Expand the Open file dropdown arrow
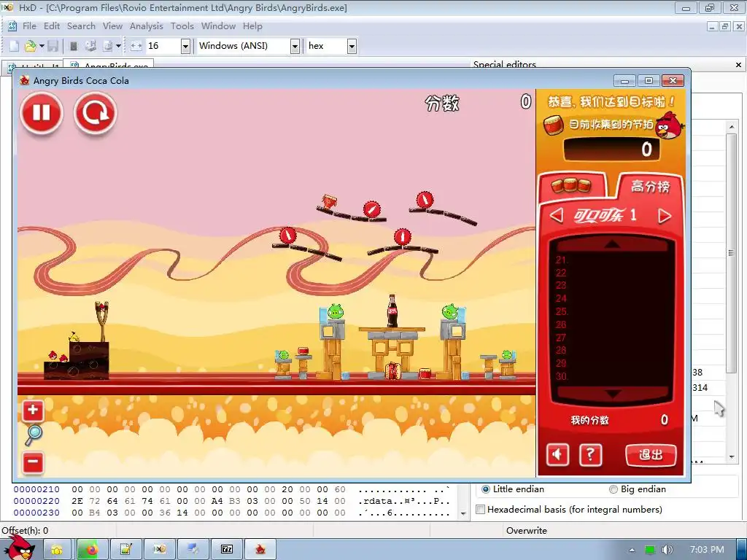This screenshot has height=560, width=747. tap(42, 46)
